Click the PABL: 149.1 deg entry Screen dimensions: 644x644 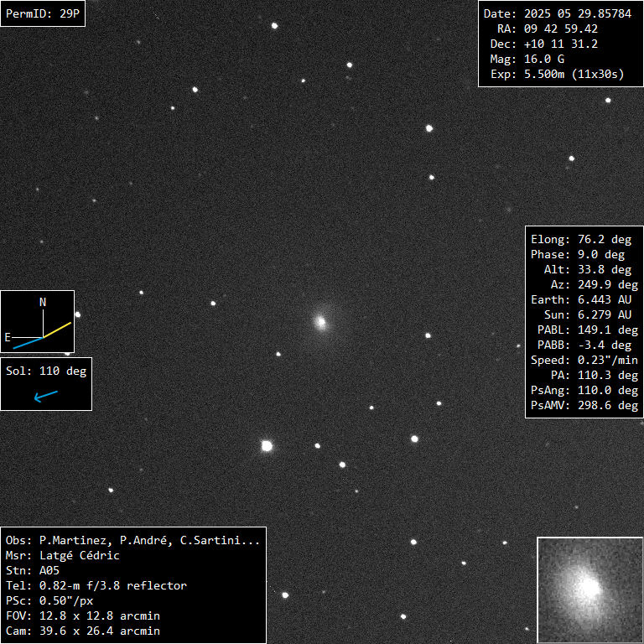point(588,330)
